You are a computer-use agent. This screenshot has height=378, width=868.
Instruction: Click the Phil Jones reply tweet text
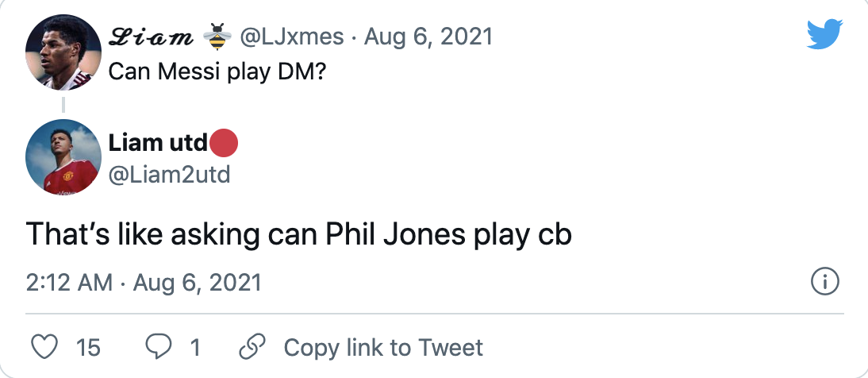point(299,236)
